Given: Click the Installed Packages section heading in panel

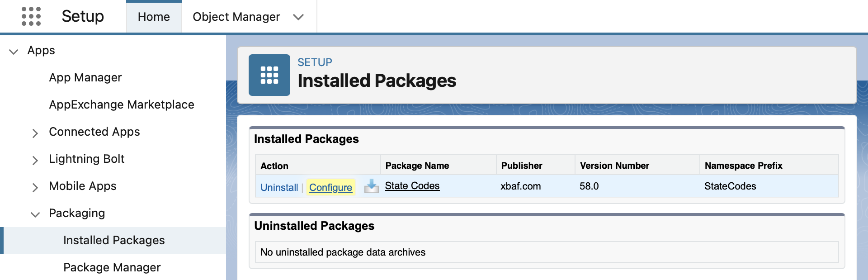Looking at the screenshot, I should [x=307, y=139].
